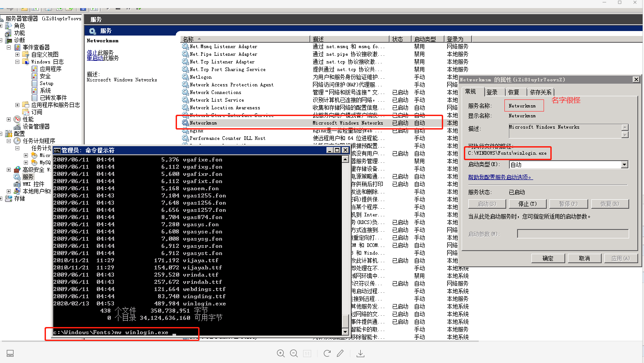The height and width of the screenshot is (363, 644).
Task: Click command prompt scrollbar down arrow
Action: [345, 332]
